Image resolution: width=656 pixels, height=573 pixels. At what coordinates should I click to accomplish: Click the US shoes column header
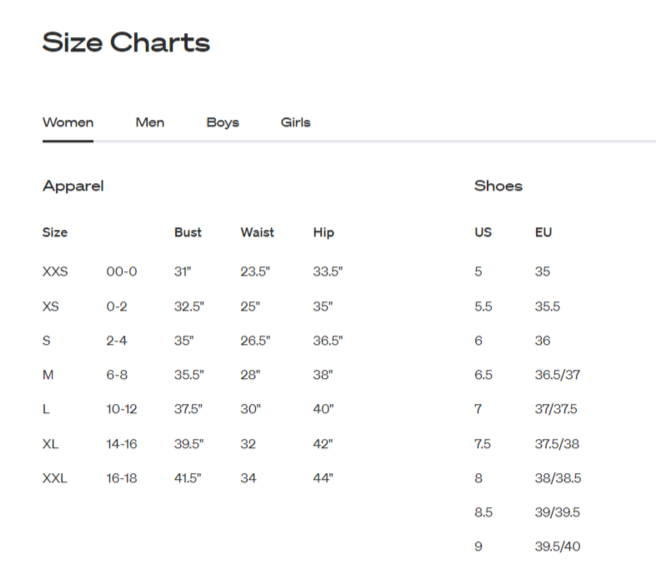483,232
